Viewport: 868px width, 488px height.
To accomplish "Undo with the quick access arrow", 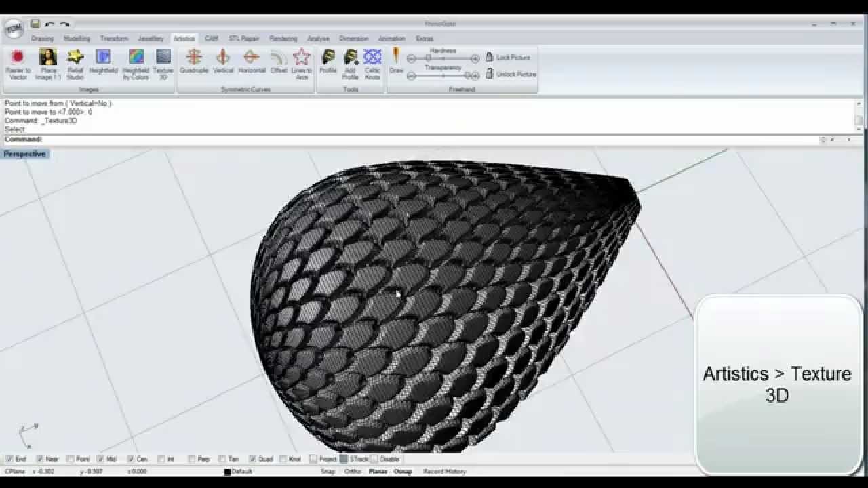I will point(50,24).
